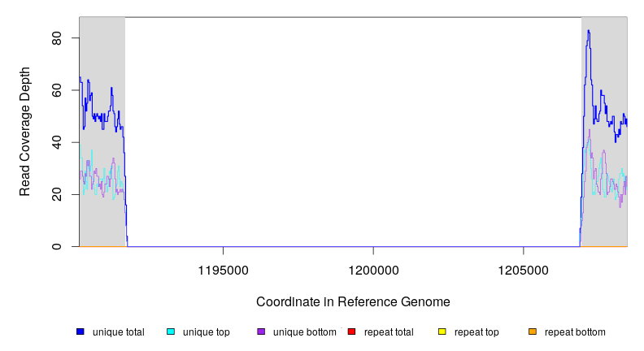Click the red repeat total legend swatch
Image resolution: width=644 pixels, height=351 pixels.
pyautogui.click(x=351, y=331)
